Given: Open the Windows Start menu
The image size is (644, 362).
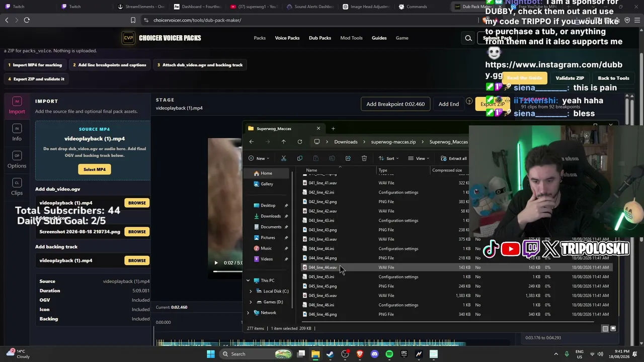Looking at the screenshot, I should (211, 354).
